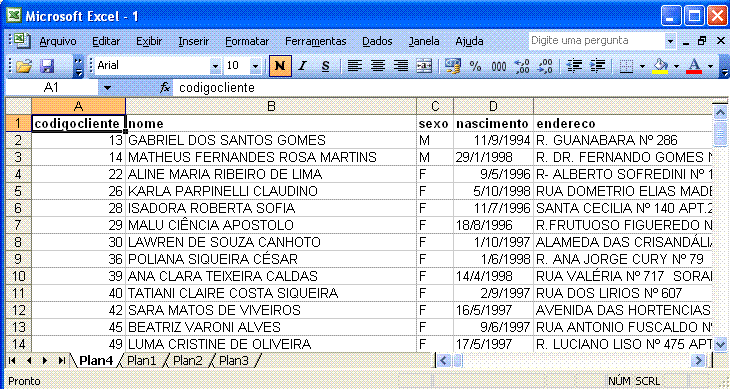Viewport: 730px width, 389px height.
Task: Switch to Plan1 sheet tab
Action: click(142, 360)
